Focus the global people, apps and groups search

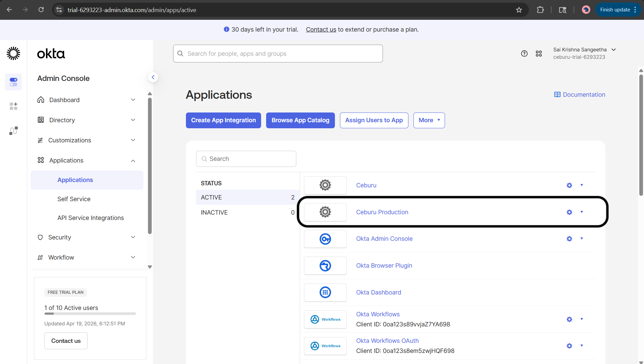pos(278,54)
